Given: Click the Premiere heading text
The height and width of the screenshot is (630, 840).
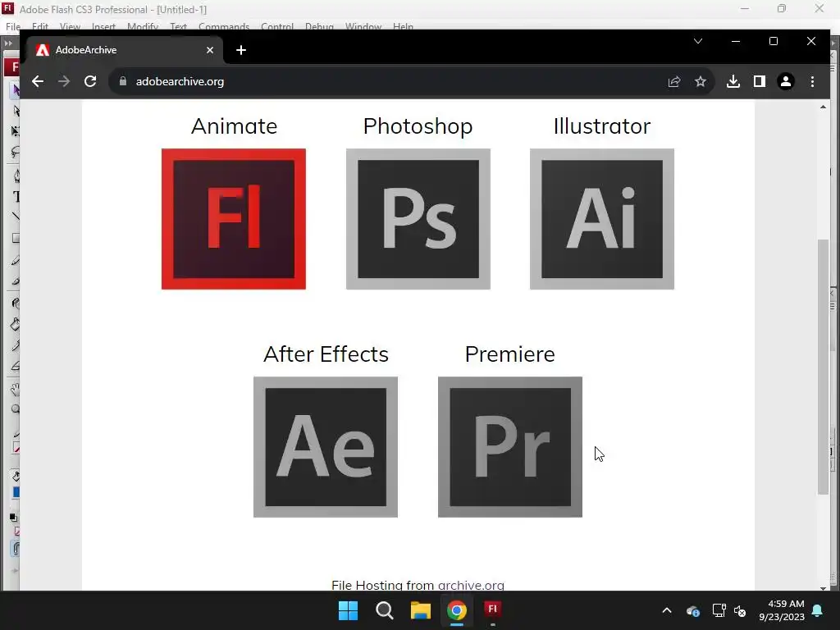Looking at the screenshot, I should pyautogui.click(x=510, y=354).
